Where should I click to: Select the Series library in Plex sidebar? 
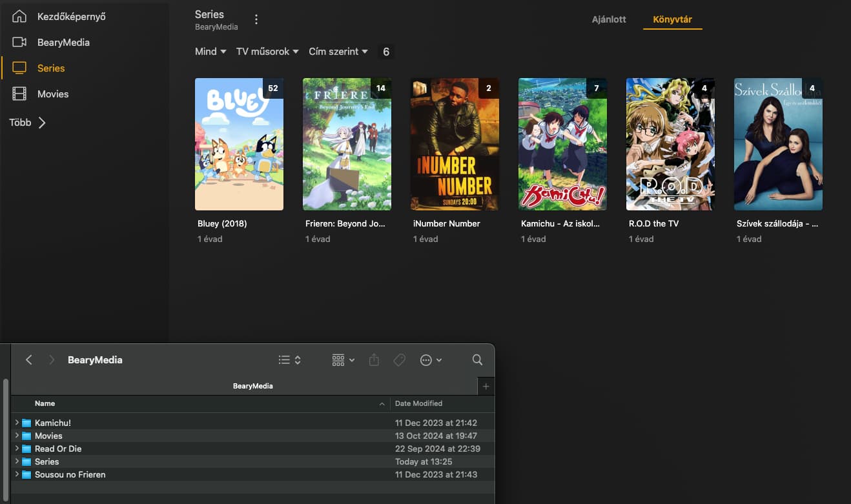pyautogui.click(x=39, y=68)
